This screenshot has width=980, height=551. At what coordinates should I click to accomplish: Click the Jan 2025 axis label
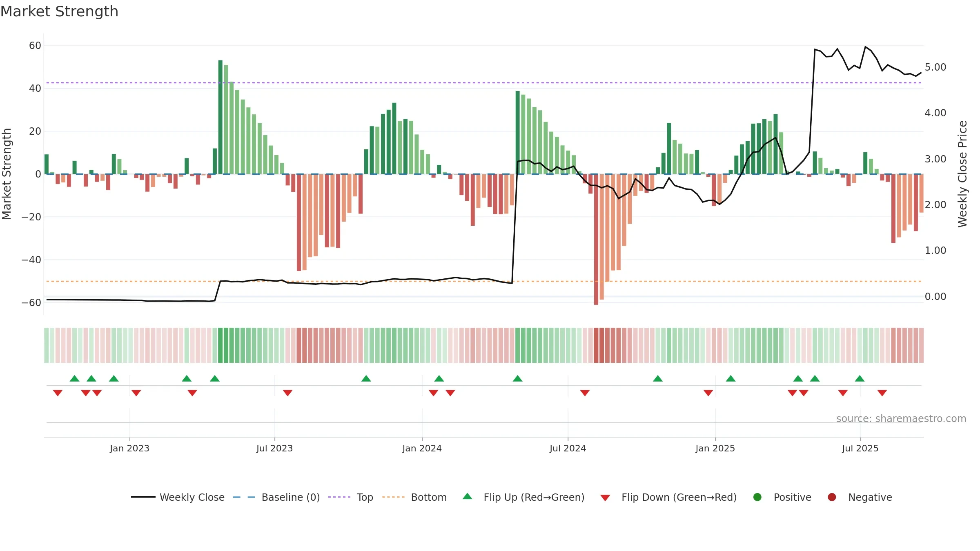(x=715, y=448)
